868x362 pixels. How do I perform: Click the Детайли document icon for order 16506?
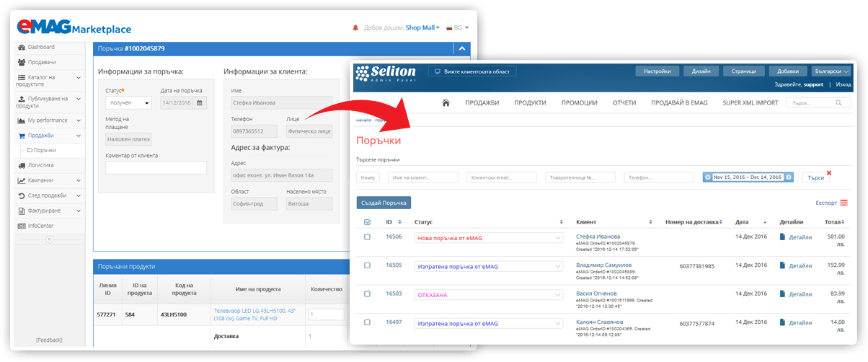(783, 237)
